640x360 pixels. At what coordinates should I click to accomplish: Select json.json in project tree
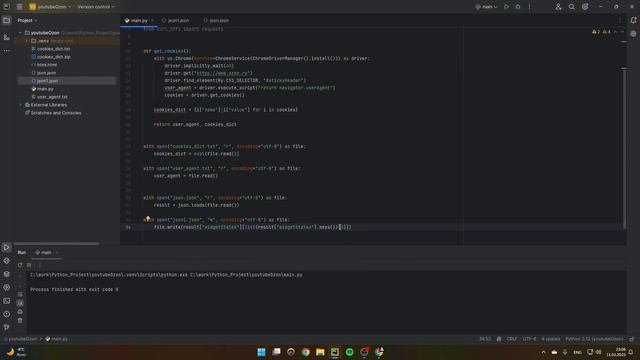click(44, 73)
